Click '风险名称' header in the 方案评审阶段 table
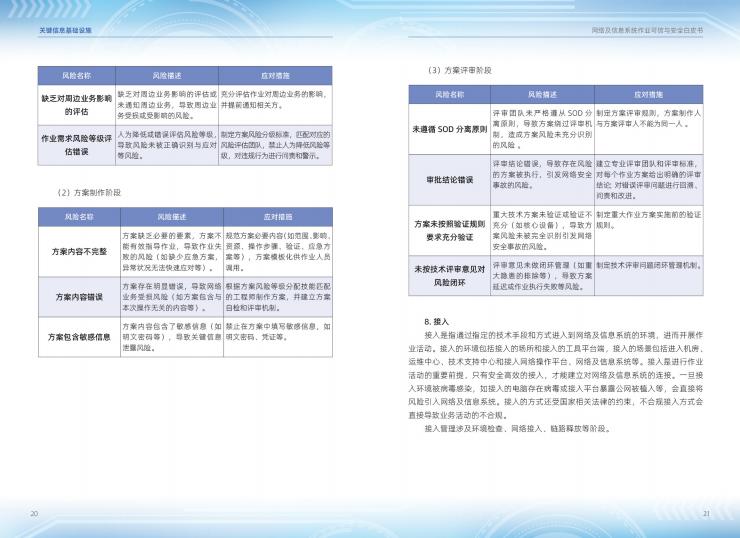740x538 pixels. (450, 94)
